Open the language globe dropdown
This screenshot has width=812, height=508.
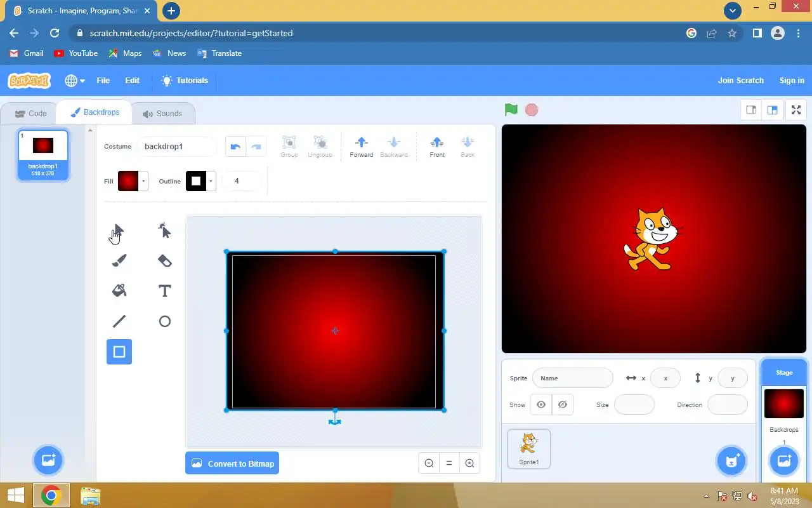coord(75,81)
